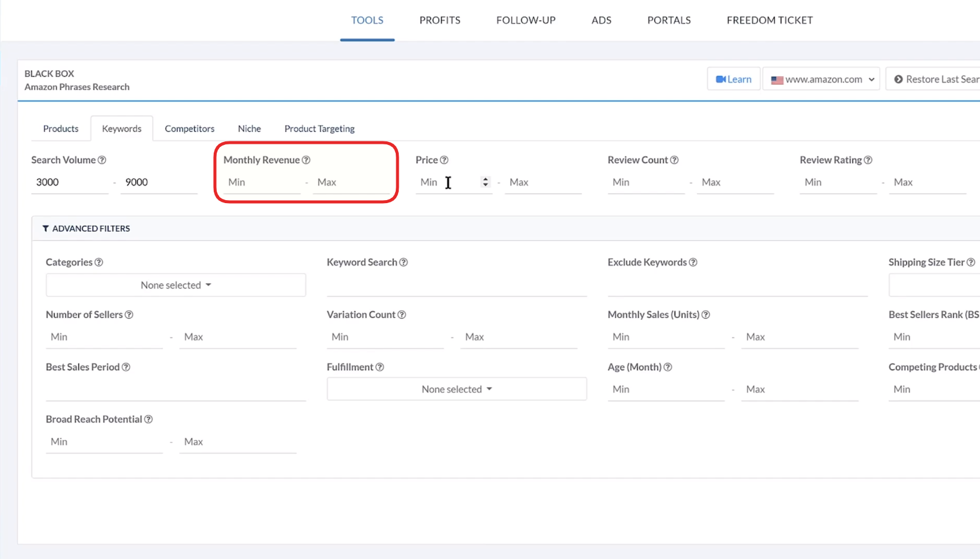Image resolution: width=980 pixels, height=559 pixels.
Task: Click the Search Volume minimum field showing 3000
Action: click(69, 182)
